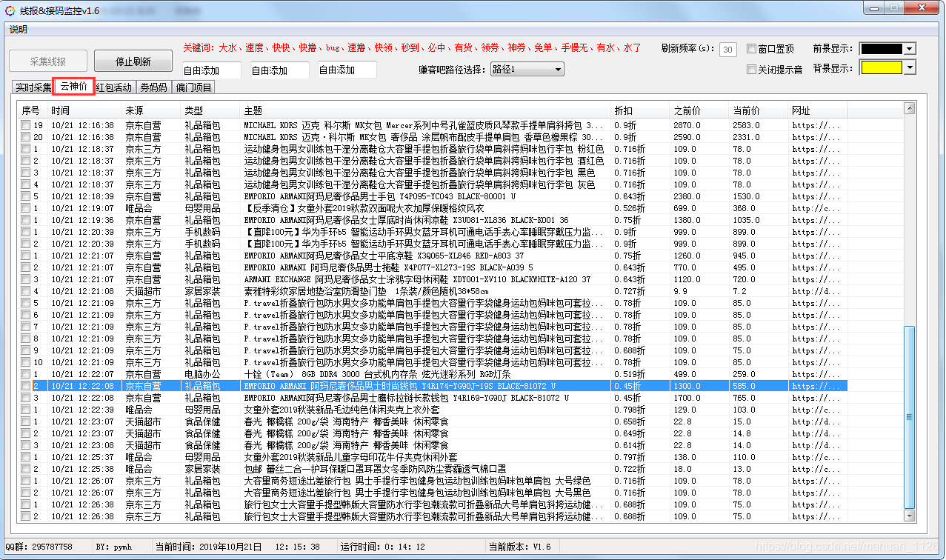Click the 0.519折 discount cell

tap(630, 374)
